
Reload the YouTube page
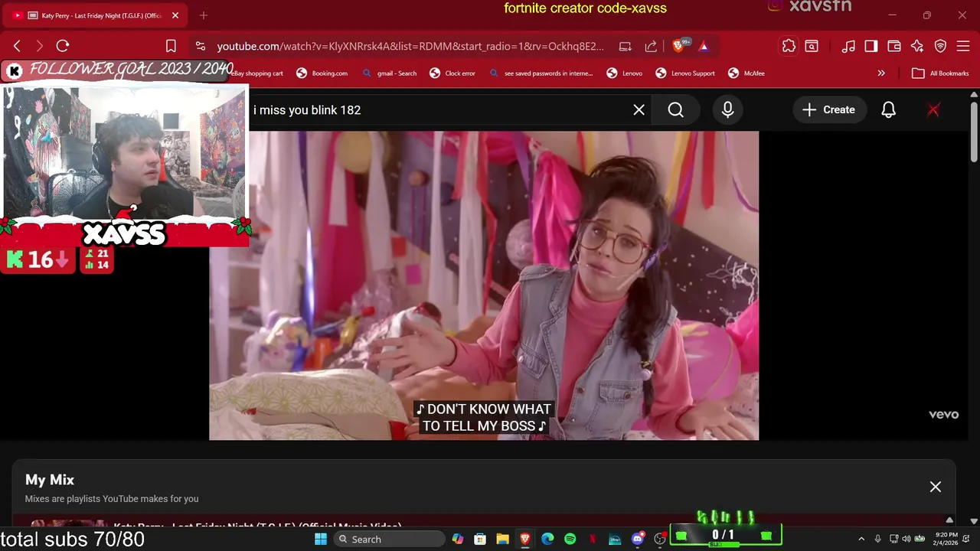63,46
